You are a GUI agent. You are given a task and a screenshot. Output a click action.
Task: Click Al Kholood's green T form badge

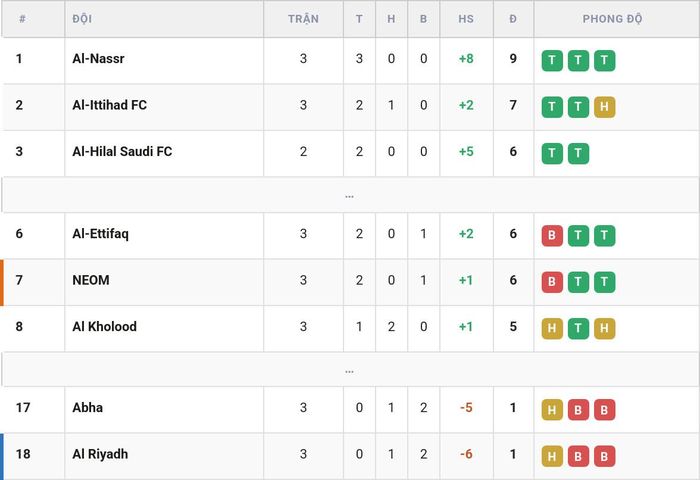click(x=578, y=328)
